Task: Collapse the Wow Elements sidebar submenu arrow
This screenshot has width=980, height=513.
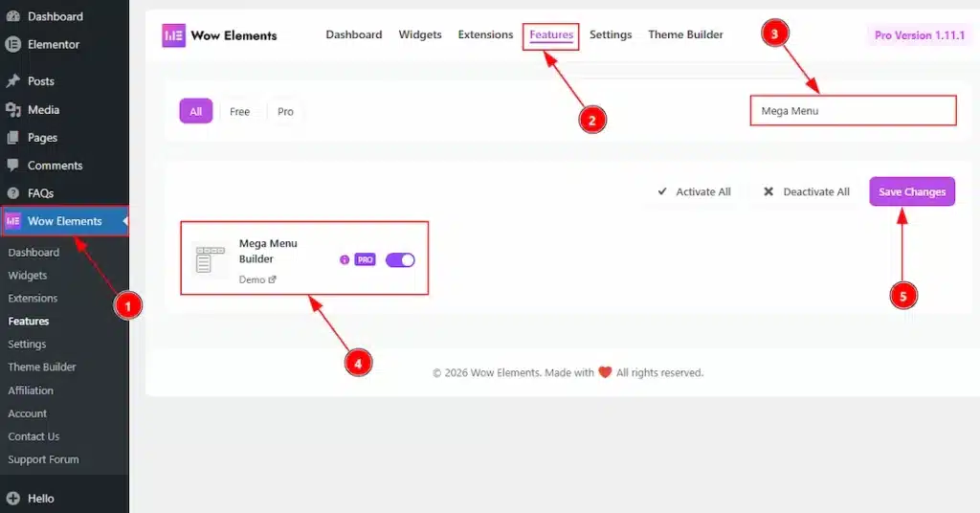Action: 125,220
